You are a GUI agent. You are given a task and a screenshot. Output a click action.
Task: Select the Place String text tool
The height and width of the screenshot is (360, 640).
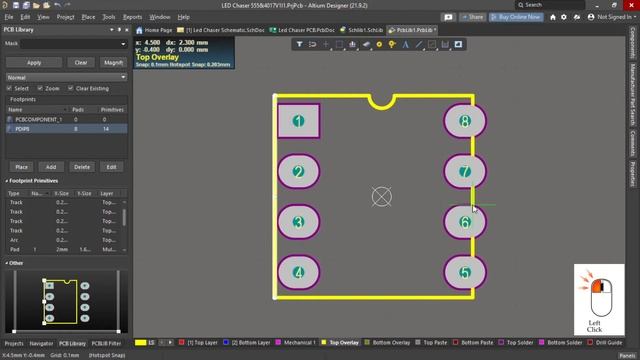(405, 44)
